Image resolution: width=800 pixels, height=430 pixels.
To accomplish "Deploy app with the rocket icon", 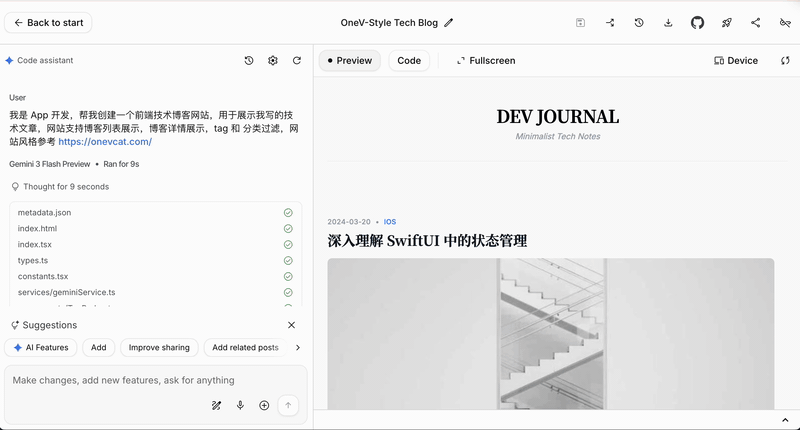I will pos(727,22).
